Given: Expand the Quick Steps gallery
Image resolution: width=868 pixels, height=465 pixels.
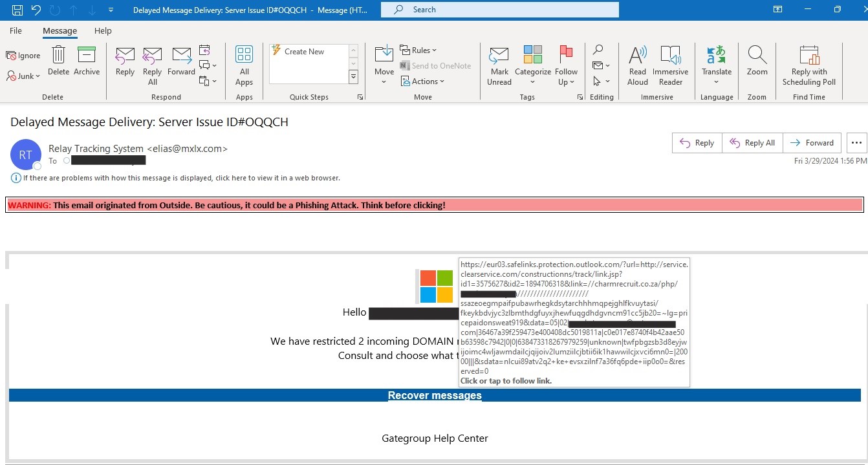Looking at the screenshot, I should coord(353,77).
